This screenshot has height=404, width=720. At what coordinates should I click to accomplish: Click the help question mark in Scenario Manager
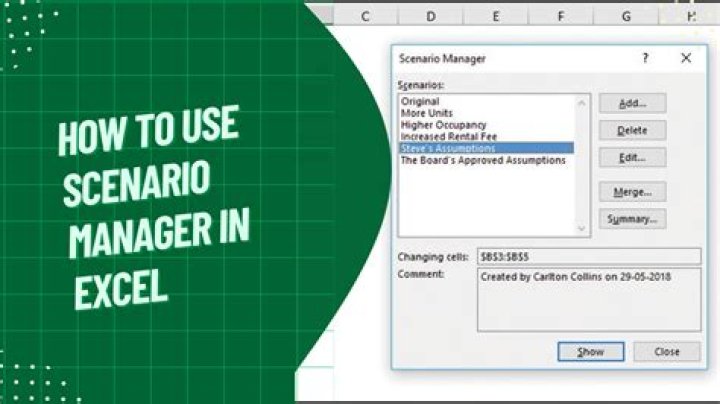click(644, 58)
